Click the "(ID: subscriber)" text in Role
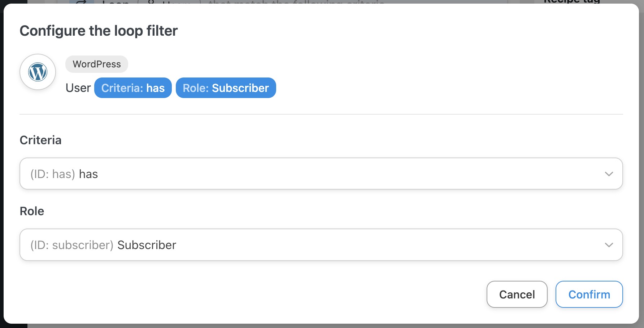 (x=72, y=245)
